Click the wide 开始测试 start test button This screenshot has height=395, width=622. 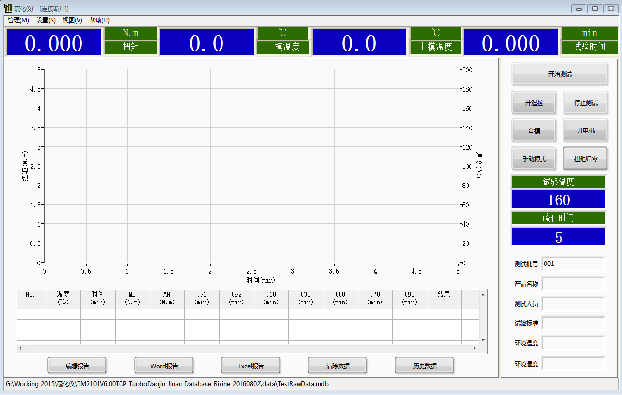(559, 74)
